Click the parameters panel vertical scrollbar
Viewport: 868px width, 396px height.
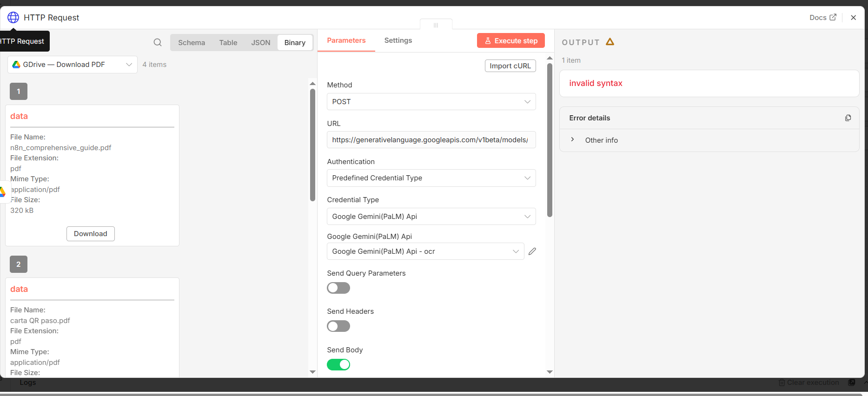[550, 140]
